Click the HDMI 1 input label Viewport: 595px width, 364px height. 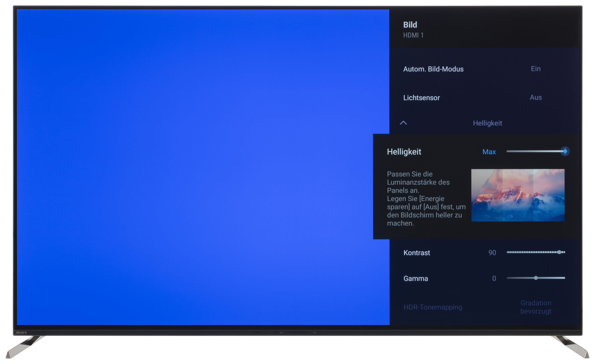[x=413, y=35]
